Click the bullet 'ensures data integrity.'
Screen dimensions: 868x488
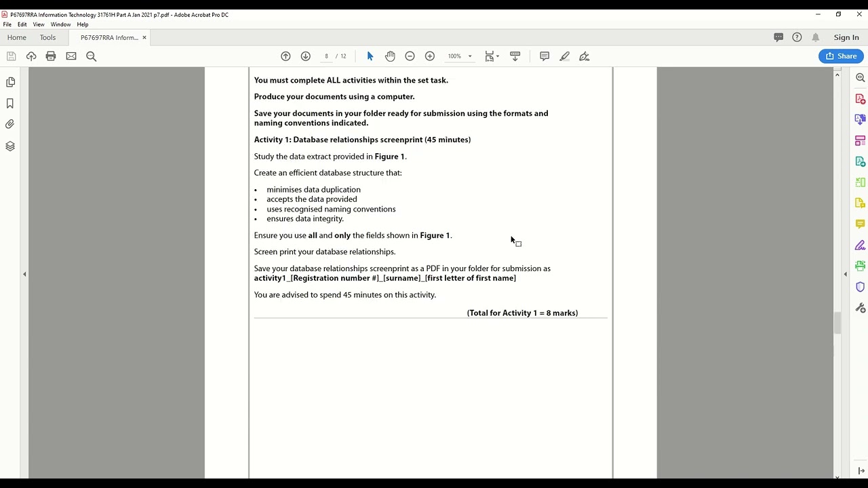click(305, 219)
